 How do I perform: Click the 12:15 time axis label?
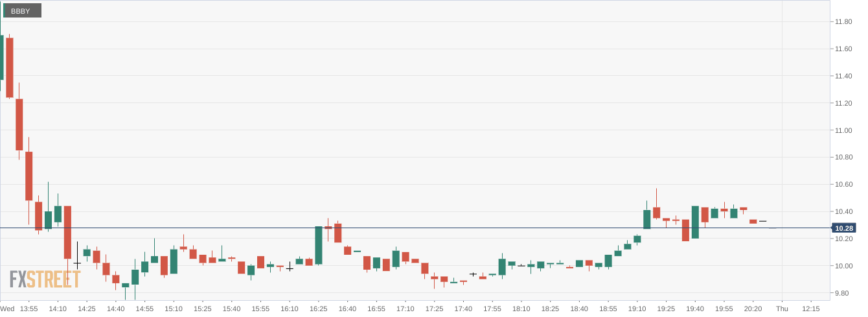pyautogui.click(x=811, y=309)
